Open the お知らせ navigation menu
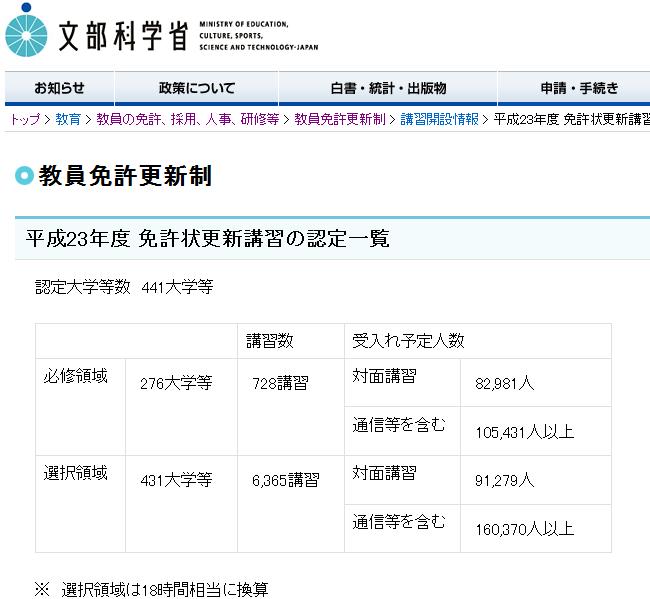The height and width of the screenshot is (599, 650). click(59, 88)
